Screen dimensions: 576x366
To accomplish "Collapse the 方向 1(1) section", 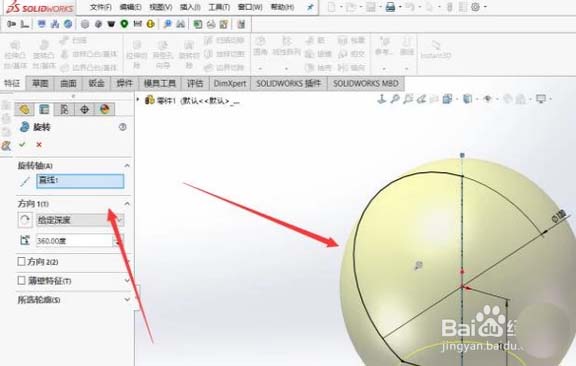I will [127, 204].
